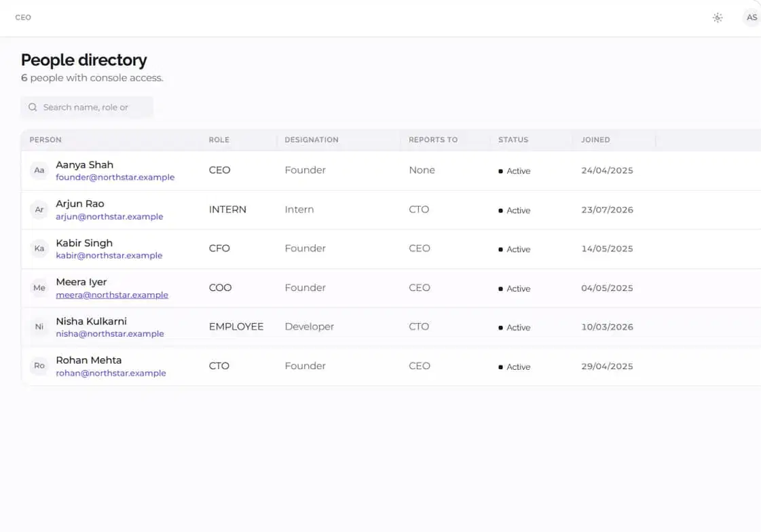
Task: Click Meera Iyer's Me avatar
Action: tap(39, 288)
